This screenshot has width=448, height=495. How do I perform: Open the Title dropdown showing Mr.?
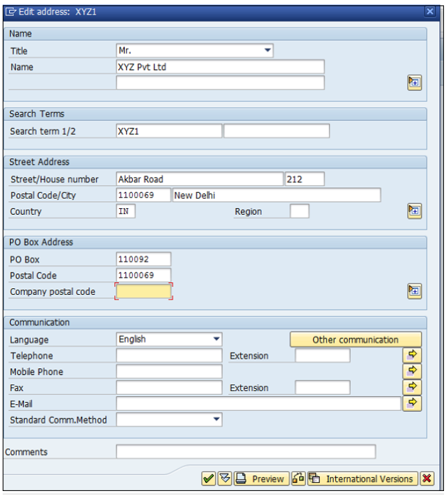(267, 51)
